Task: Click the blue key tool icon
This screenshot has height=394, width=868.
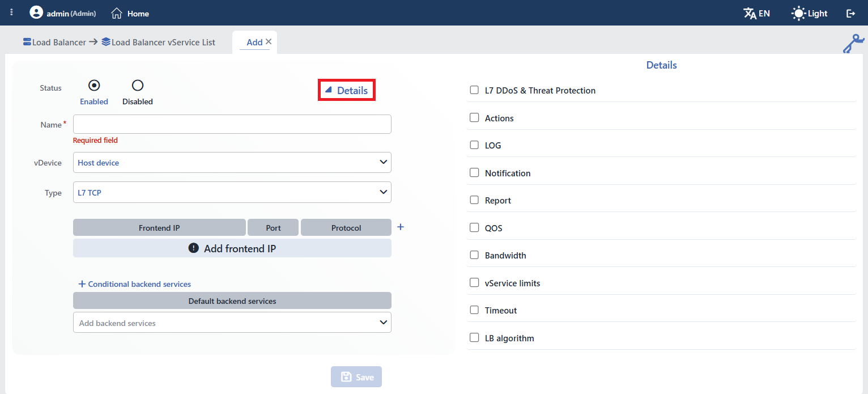Action: click(x=853, y=44)
